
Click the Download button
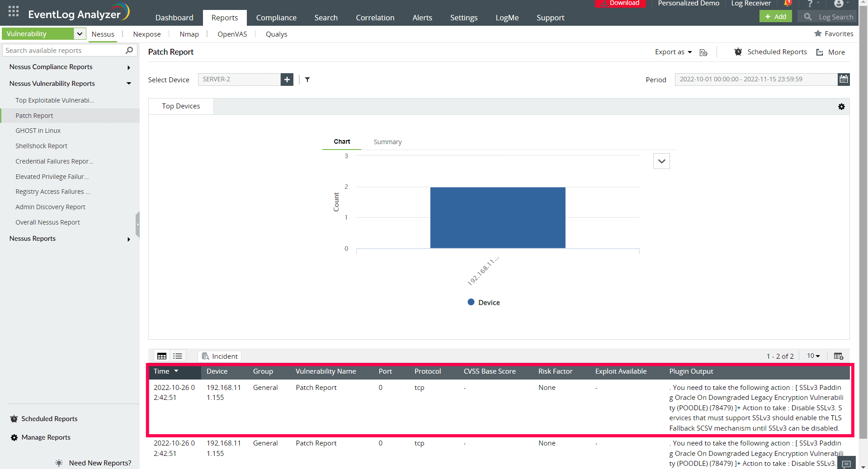(620, 4)
